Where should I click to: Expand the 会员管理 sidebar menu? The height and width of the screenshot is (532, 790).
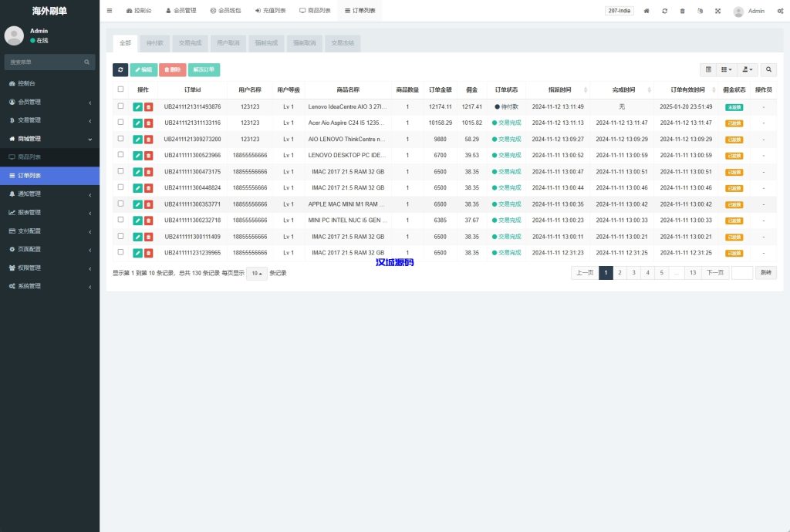pyautogui.click(x=49, y=102)
